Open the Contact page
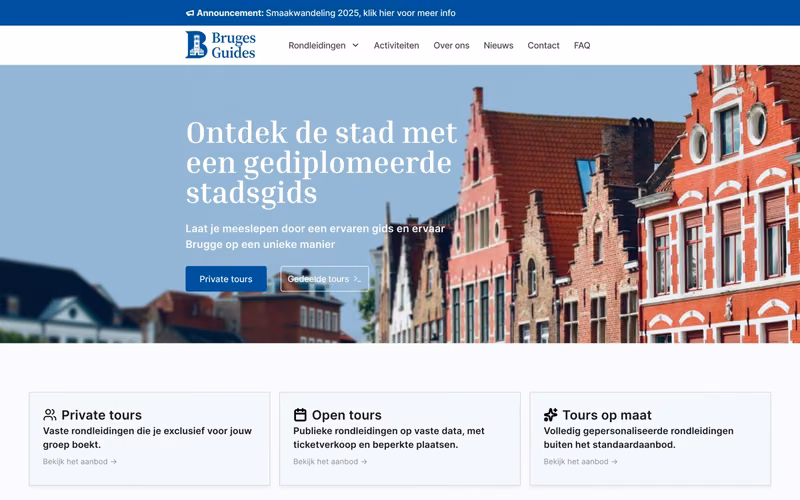The width and height of the screenshot is (800, 500). [x=543, y=45]
